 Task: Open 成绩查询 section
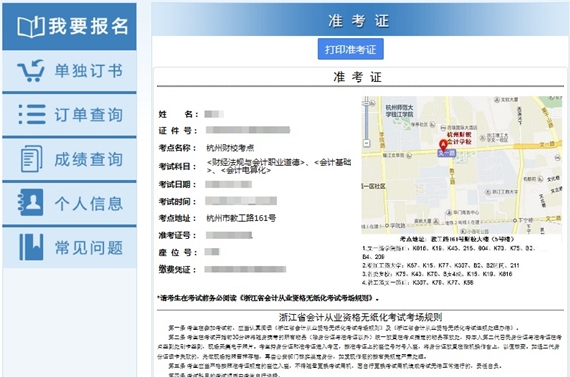[x=69, y=159]
